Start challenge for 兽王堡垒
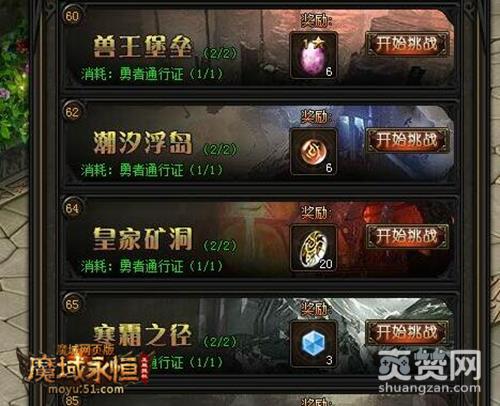The image size is (500, 406). pyautogui.click(x=407, y=44)
